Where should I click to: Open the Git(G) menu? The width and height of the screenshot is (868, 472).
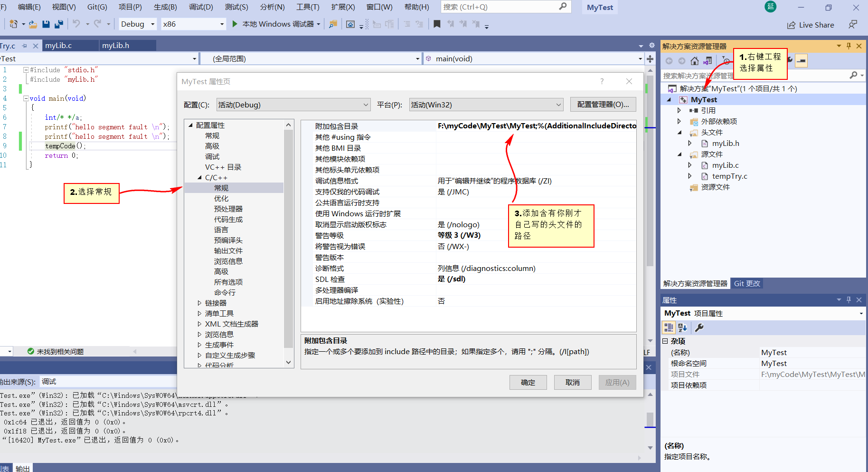97,7
